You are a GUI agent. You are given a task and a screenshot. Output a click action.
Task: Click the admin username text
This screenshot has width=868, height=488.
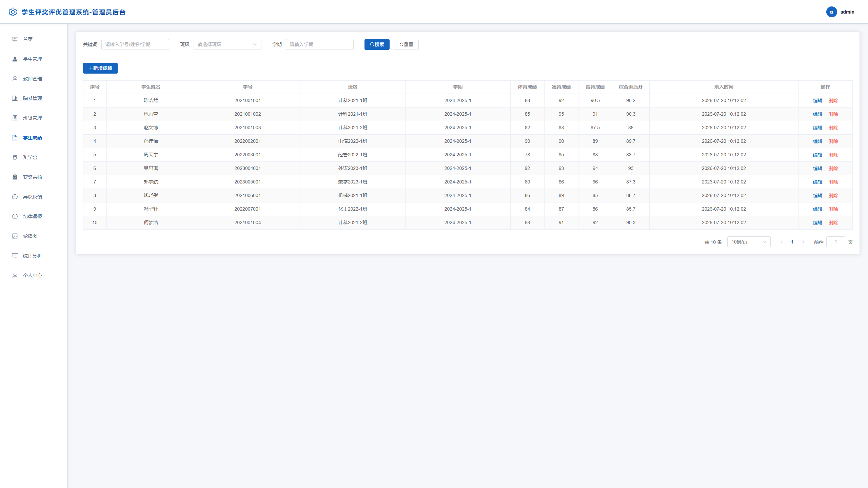[847, 12]
